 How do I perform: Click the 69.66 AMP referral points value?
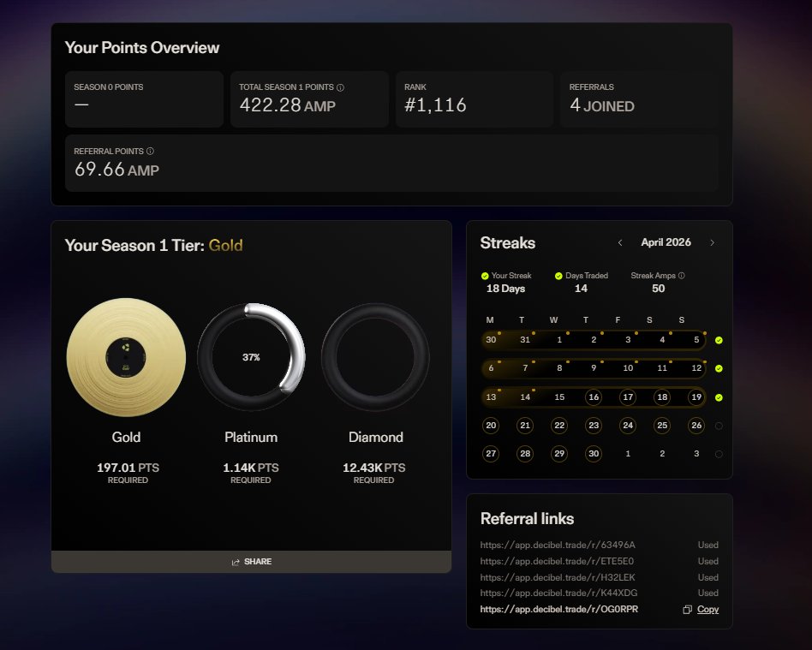tap(116, 170)
